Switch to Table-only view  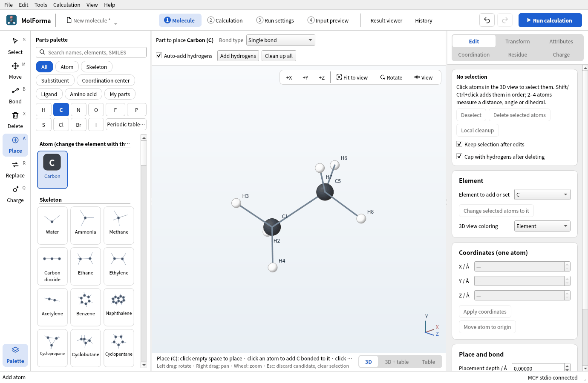[x=429, y=362]
